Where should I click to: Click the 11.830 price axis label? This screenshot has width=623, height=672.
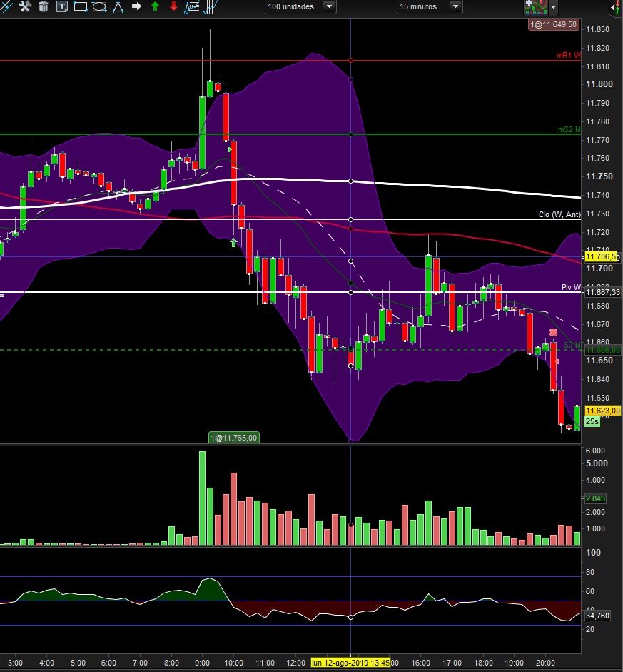(597, 29)
